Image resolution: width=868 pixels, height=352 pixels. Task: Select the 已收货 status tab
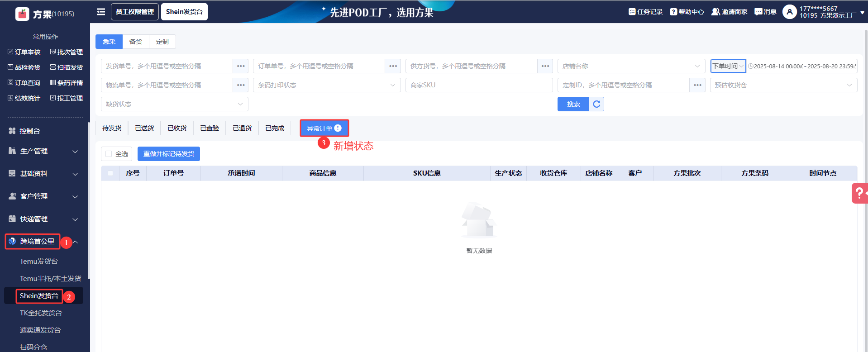pos(177,128)
